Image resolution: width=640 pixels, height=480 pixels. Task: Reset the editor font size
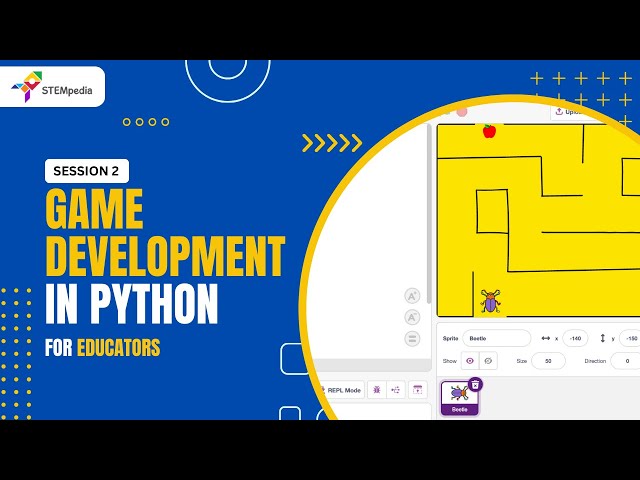(x=412, y=338)
